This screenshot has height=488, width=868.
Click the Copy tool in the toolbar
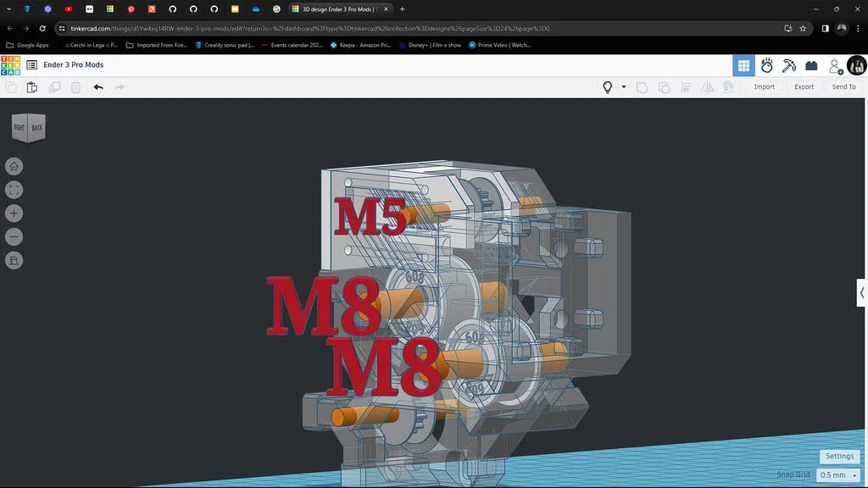(x=10, y=87)
